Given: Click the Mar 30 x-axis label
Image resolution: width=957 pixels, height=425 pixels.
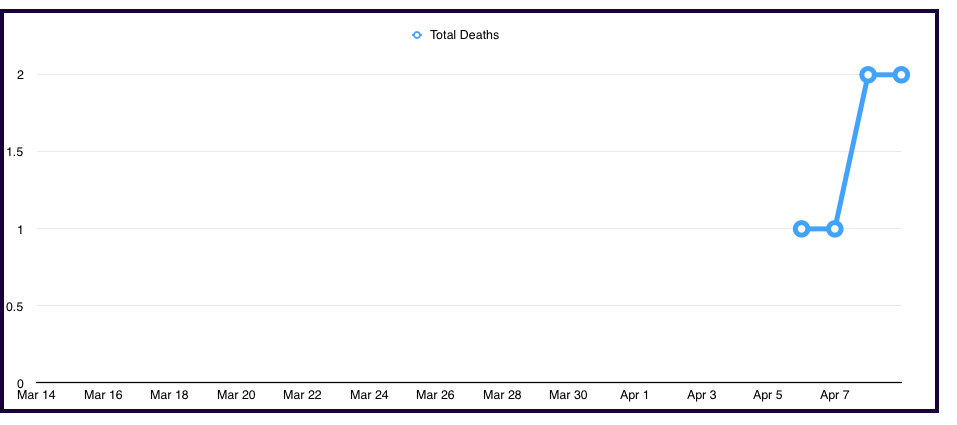Looking at the screenshot, I should point(568,395).
